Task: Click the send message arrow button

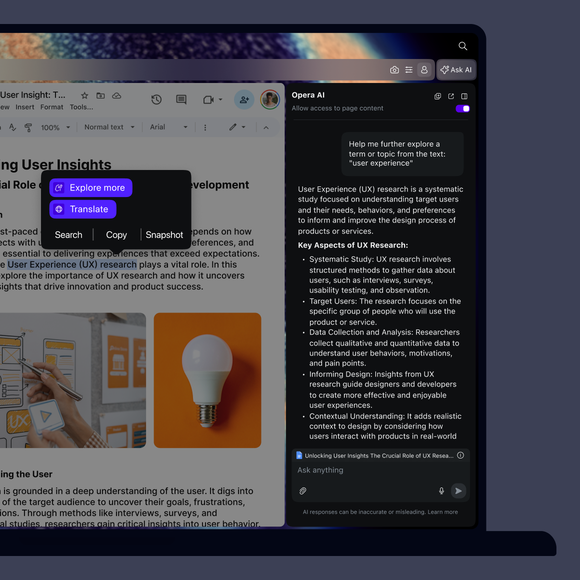Action: 458,491
